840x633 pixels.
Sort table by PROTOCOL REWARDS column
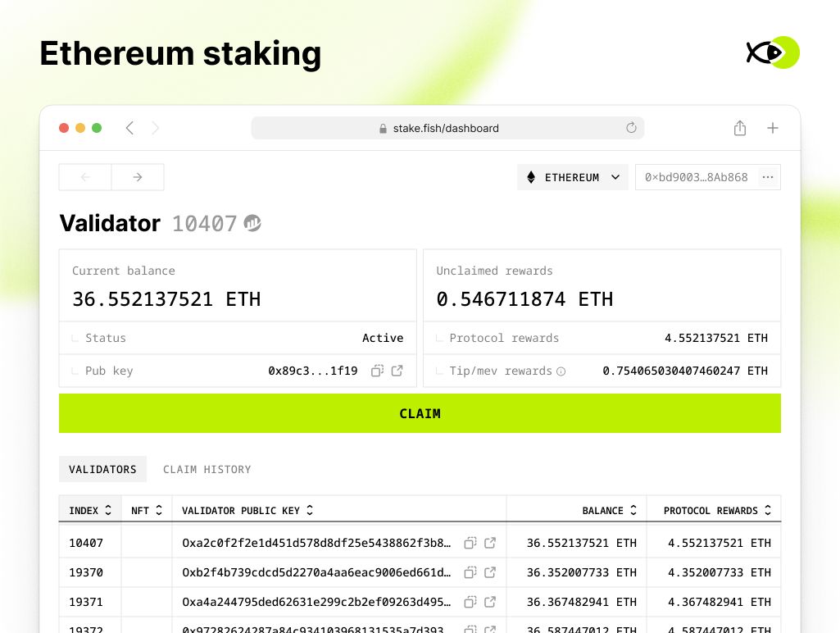click(717, 510)
